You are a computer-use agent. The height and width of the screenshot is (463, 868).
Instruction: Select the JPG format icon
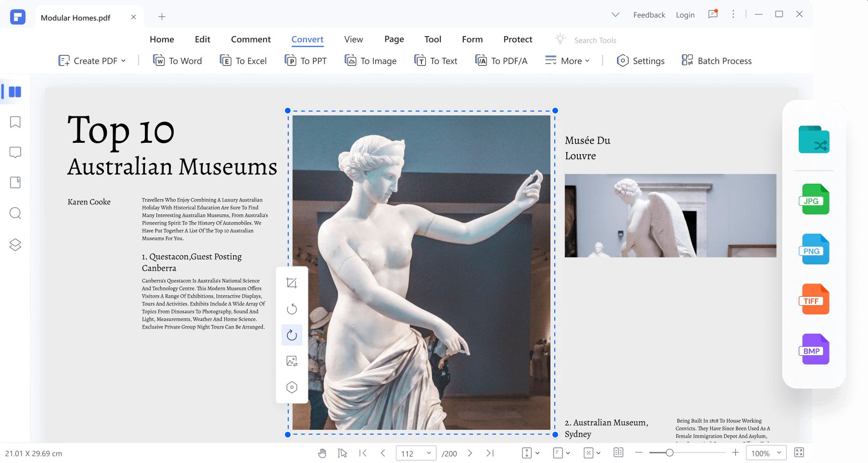coord(814,200)
